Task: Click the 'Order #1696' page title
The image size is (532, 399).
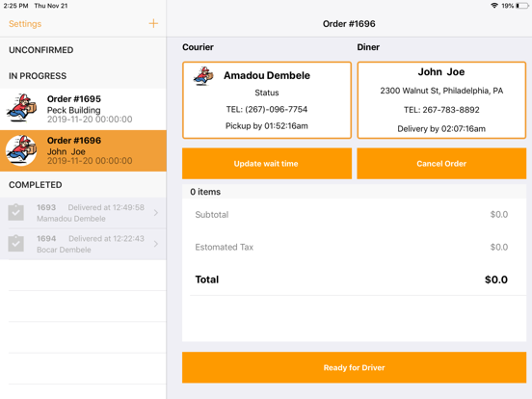Action: (349, 24)
